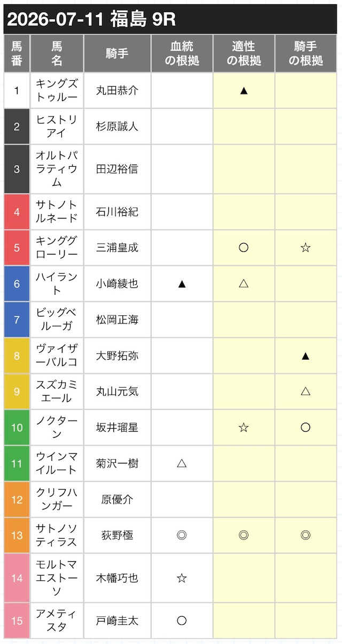Click the red number 5 swatch
This screenshot has width=342, height=644.
click(17, 248)
